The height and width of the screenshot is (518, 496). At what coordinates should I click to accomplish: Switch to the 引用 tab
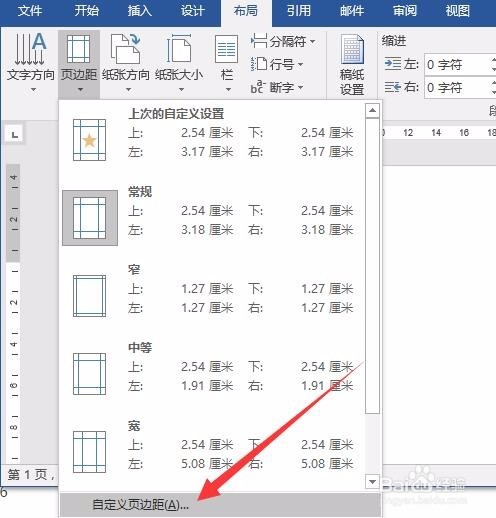[299, 11]
